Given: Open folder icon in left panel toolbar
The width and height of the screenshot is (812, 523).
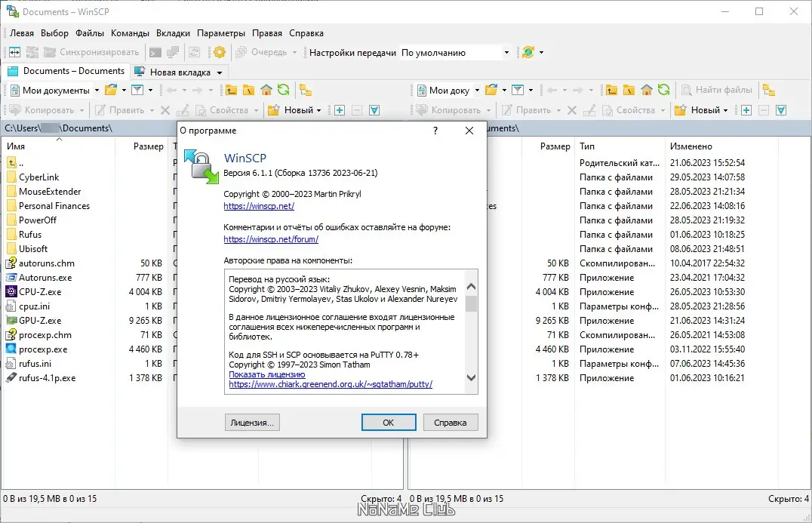Looking at the screenshot, I should (111, 90).
